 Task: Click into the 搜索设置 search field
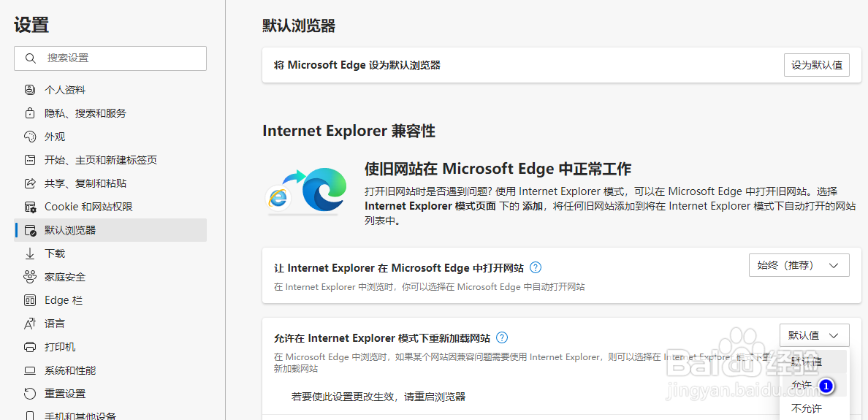point(110,58)
